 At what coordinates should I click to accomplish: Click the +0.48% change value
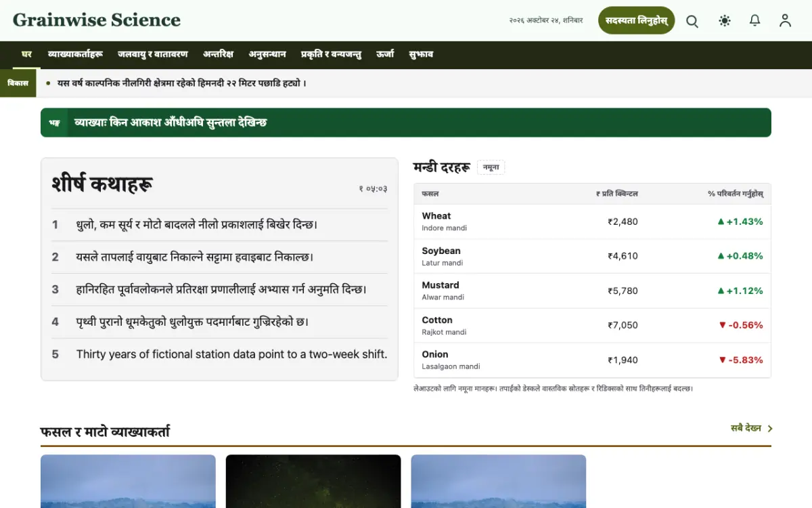coord(740,256)
